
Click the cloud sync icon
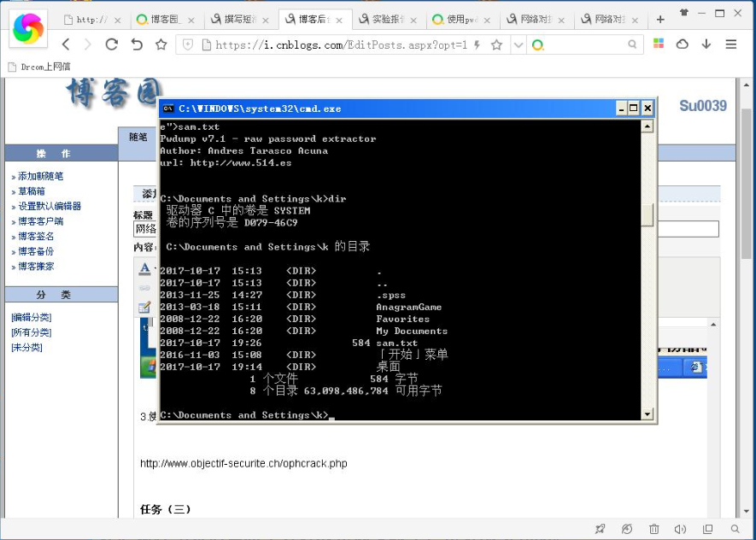[682, 44]
